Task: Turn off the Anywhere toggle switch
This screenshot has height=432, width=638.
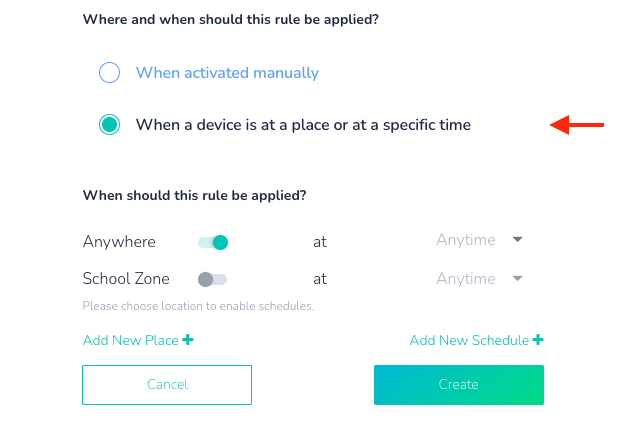Action: tap(213, 242)
